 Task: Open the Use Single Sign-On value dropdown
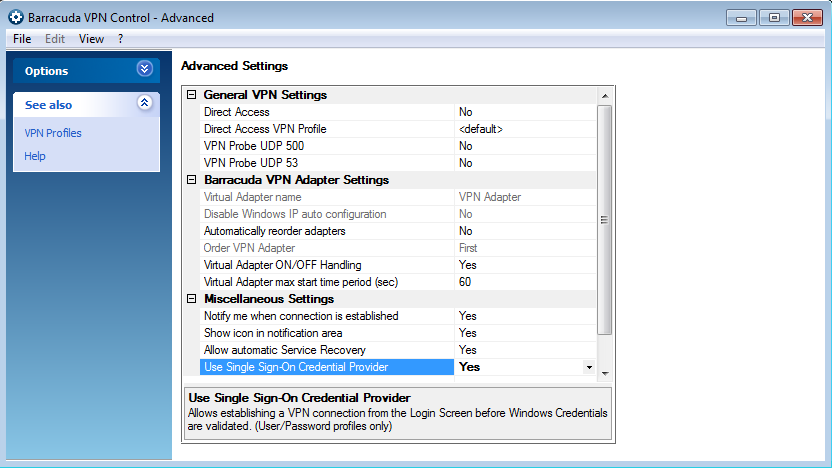point(589,367)
